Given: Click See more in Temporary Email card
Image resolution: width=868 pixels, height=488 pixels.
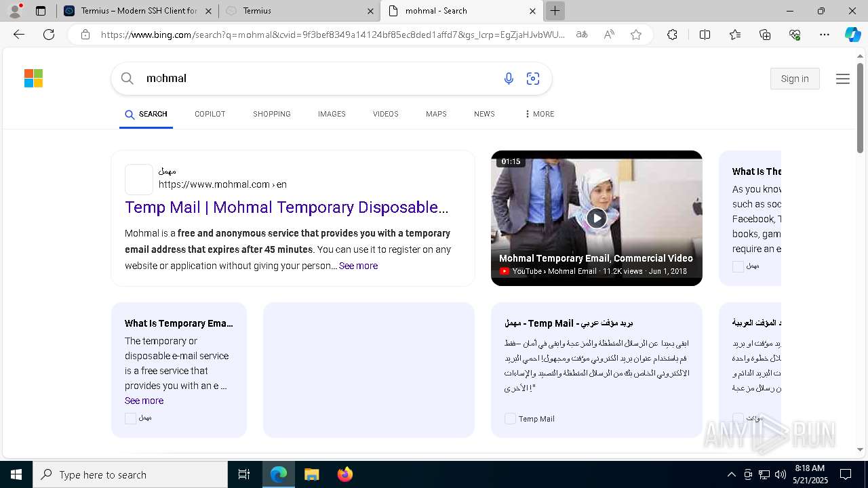Looking at the screenshot, I should tap(144, 401).
